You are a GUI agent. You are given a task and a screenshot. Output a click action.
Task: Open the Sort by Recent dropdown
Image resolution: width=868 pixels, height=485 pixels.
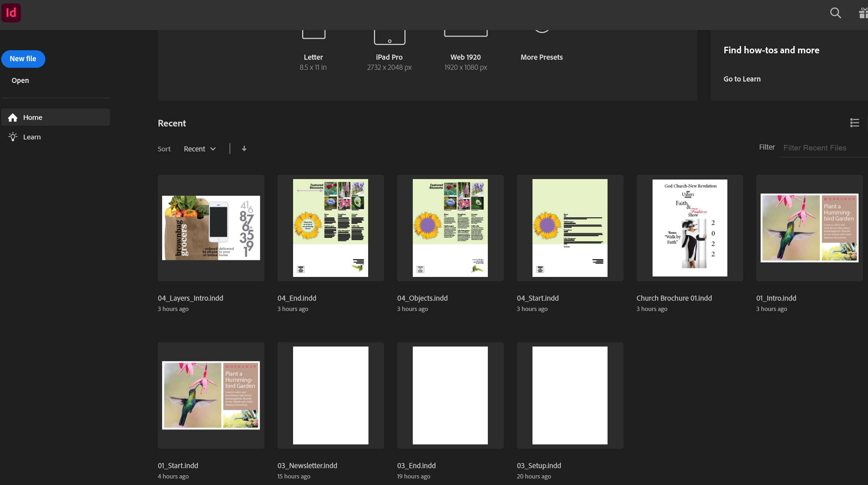199,149
